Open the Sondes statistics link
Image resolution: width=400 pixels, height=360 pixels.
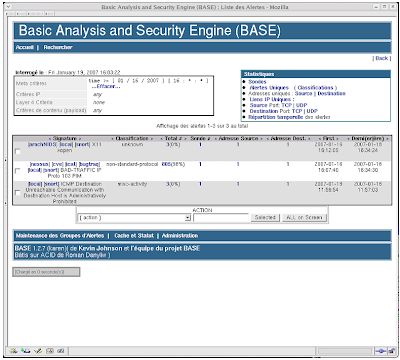tap(257, 82)
